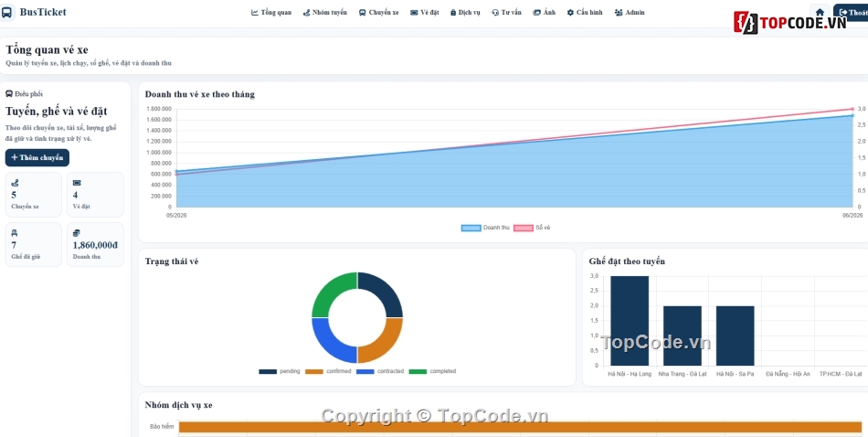Click the green completed donut segment
The image size is (868, 437).
pos(330,290)
